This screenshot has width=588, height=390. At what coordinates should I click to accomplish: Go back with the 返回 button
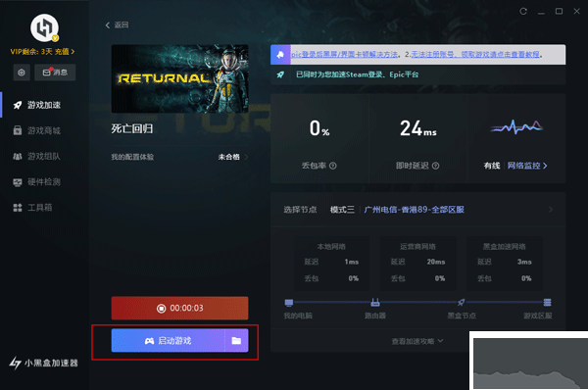117,25
